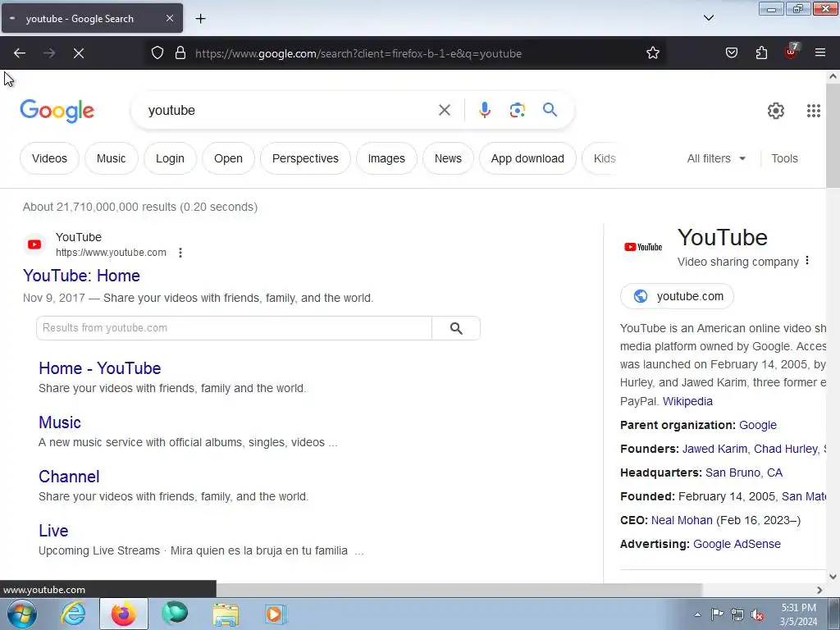Save to Pocket icon in toolbar
This screenshot has width=840, height=630.
(731, 52)
